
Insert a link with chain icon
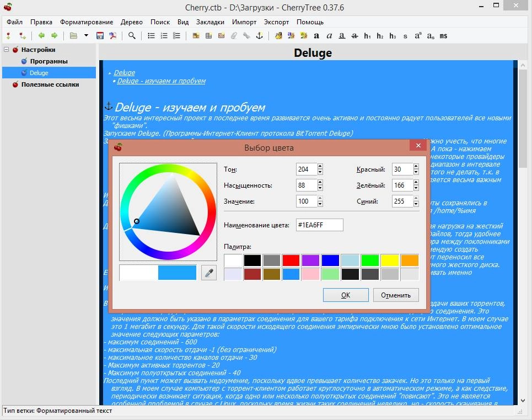(246, 36)
